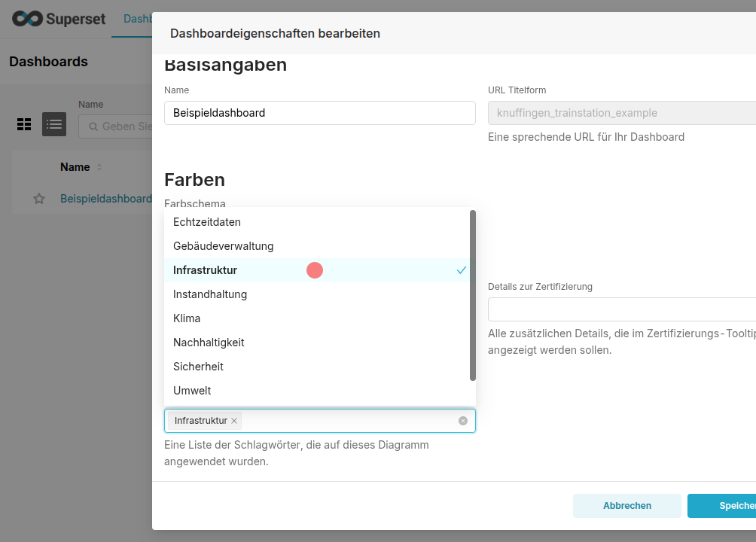The height and width of the screenshot is (542, 756).
Task: Switch to card grid view
Action: [x=24, y=124]
